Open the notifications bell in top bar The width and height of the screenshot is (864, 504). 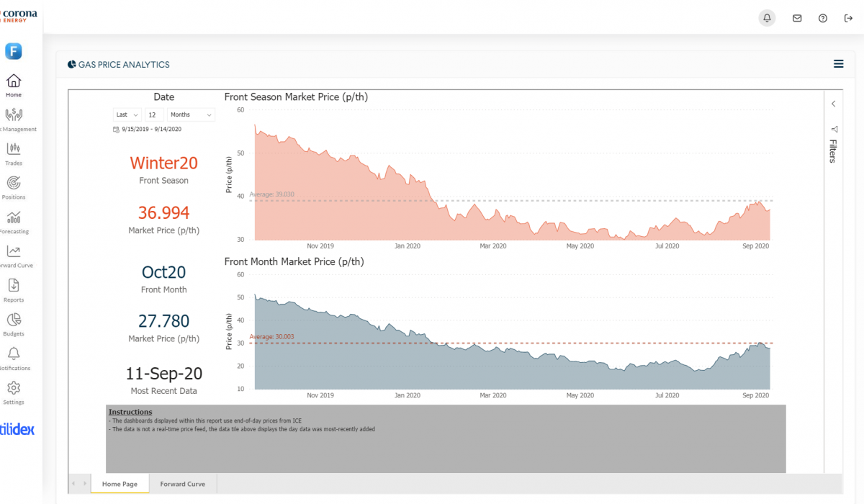[x=768, y=18]
